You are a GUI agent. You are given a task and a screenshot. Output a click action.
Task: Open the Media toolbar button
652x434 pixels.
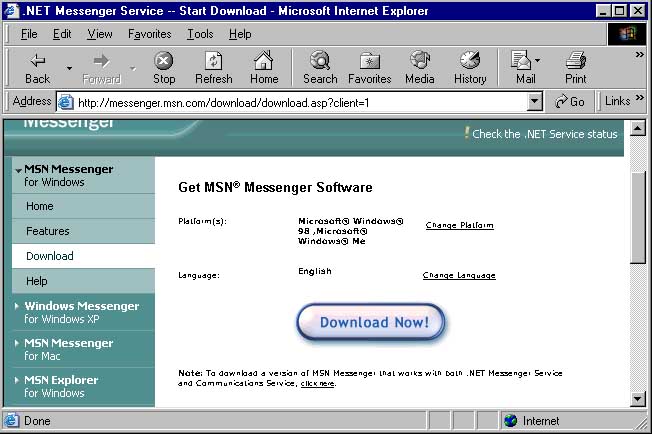[420, 68]
